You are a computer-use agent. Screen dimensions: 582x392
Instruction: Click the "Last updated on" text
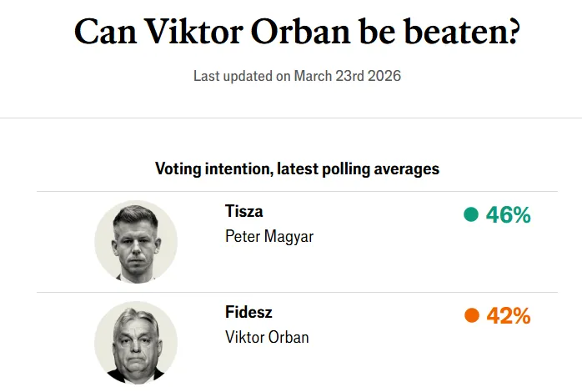coord(242,76)
